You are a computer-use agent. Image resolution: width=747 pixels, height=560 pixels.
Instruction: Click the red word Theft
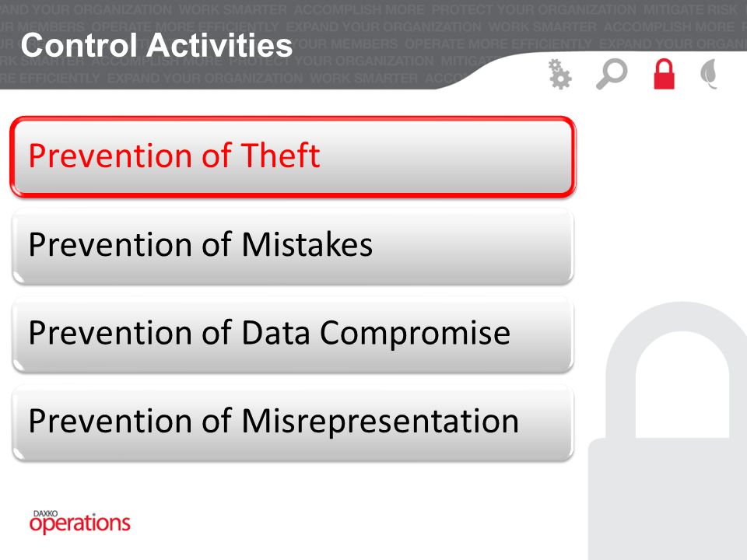coord(281,156)
